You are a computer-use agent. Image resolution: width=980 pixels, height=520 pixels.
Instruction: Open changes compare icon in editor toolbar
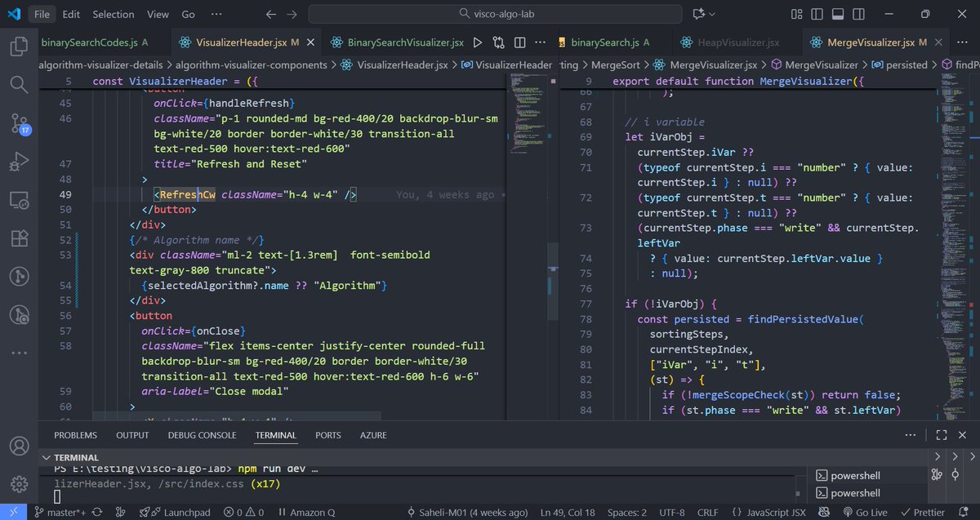pyautogui.click(x=498, y=42)
